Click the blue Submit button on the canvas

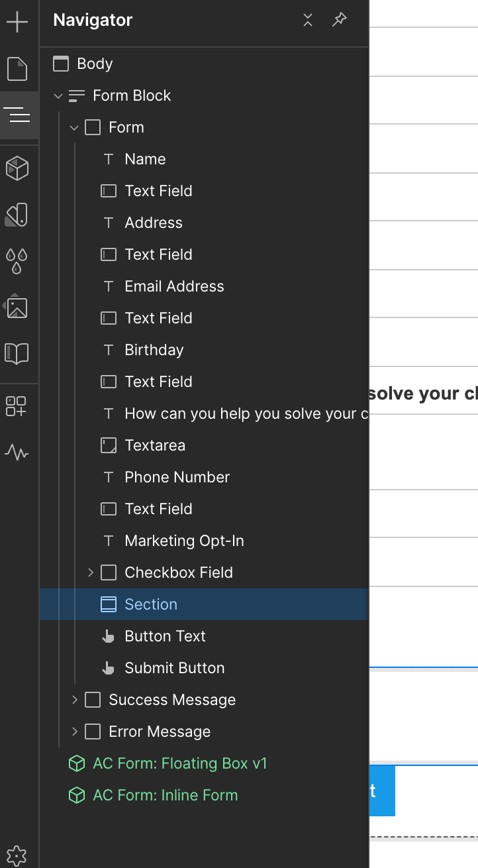[x=383, y=790]
